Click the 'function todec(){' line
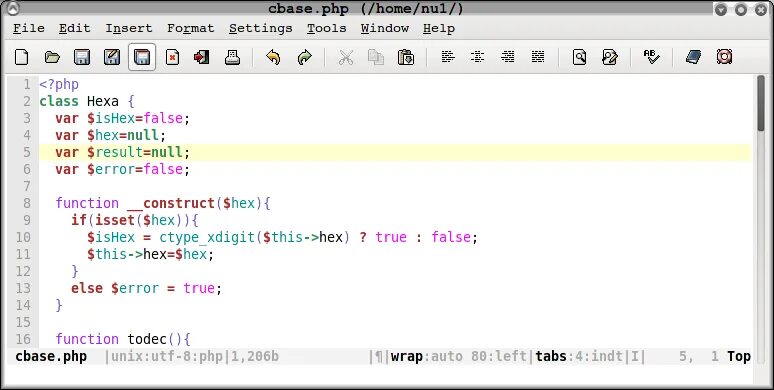Screen dimensions: 774x390 click(122, 339)
